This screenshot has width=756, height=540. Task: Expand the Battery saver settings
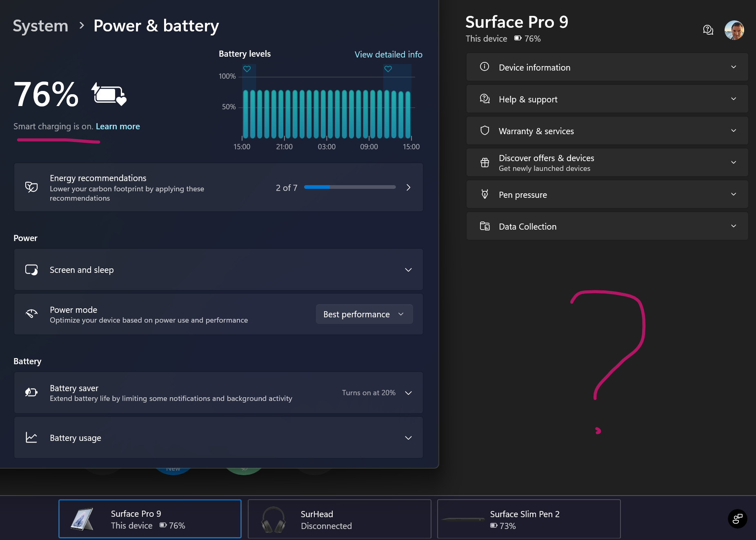pyautogui.click(x=408, y=393)
